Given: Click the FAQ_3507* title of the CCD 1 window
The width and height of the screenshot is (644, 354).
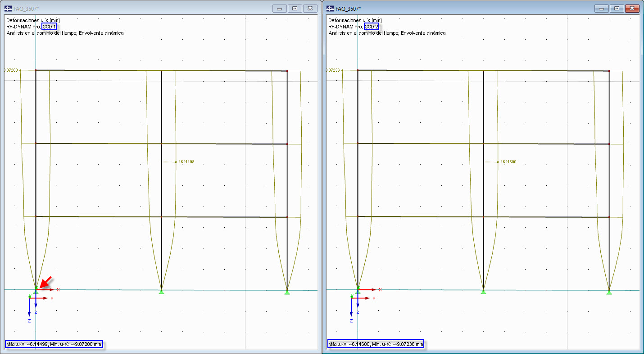Looking at the screenshot, I should coord(26,9).
